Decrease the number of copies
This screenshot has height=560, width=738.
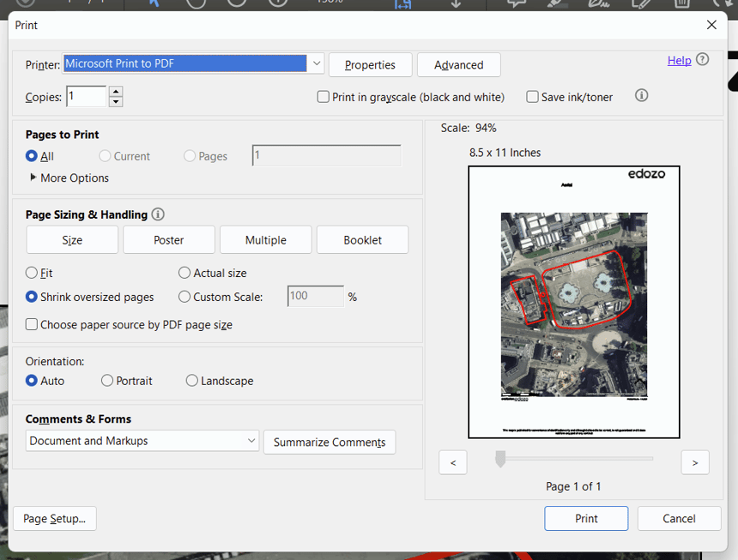pyautogui.click(x=116, y=101)
